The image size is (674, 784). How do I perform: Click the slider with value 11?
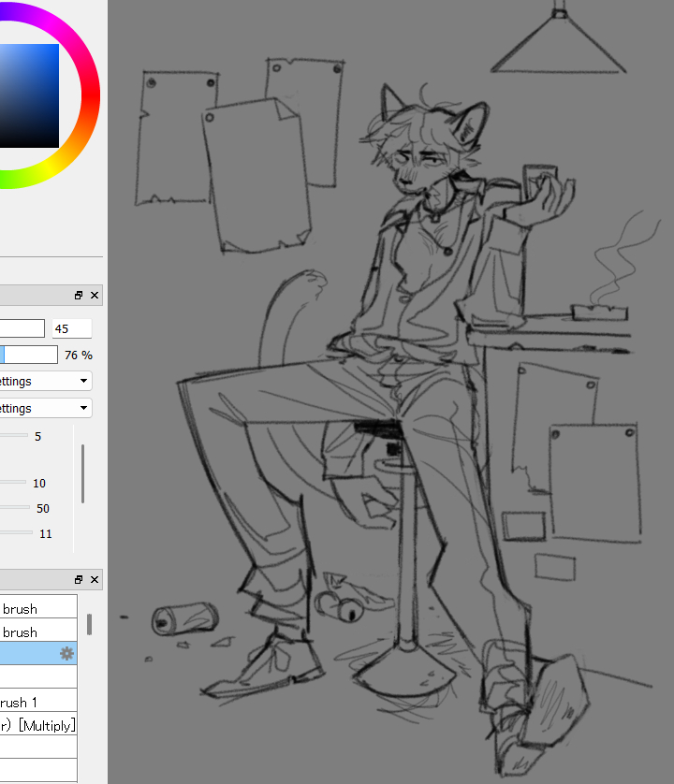pyautogui.click(x=12, y=533)
